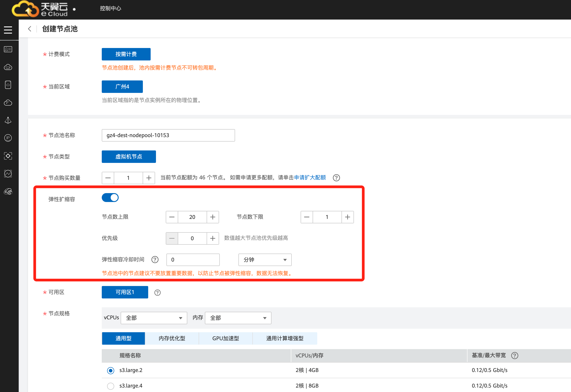Increase 节点数上限 with plus button

[213, 217]
